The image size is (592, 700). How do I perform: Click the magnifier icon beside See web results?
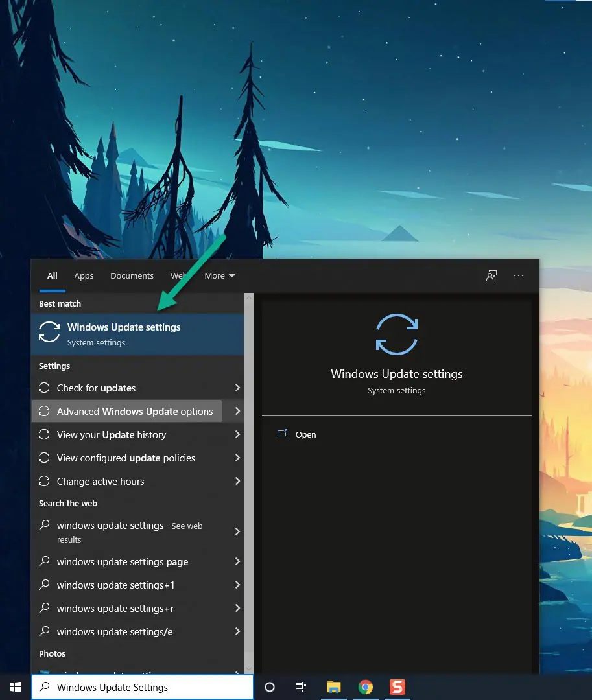pyautogui.click(x=44, y=525)
